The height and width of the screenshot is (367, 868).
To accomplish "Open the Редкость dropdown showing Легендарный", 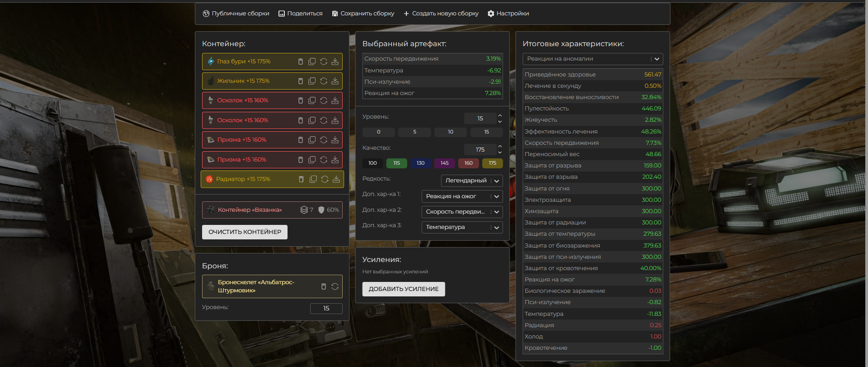I will [472, 181].
